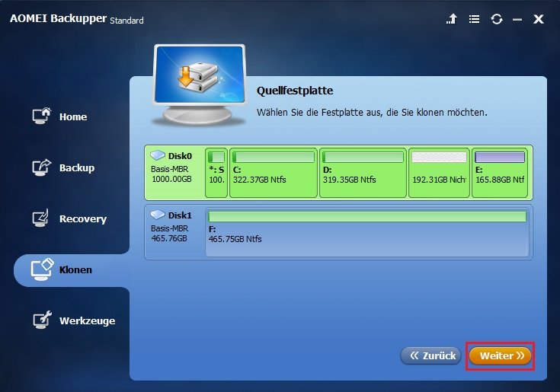This screenshot has width=560, height=392.
Task: Select the E: 165.88GB partition
Action: pyautogui.click(x=500, y=173)
